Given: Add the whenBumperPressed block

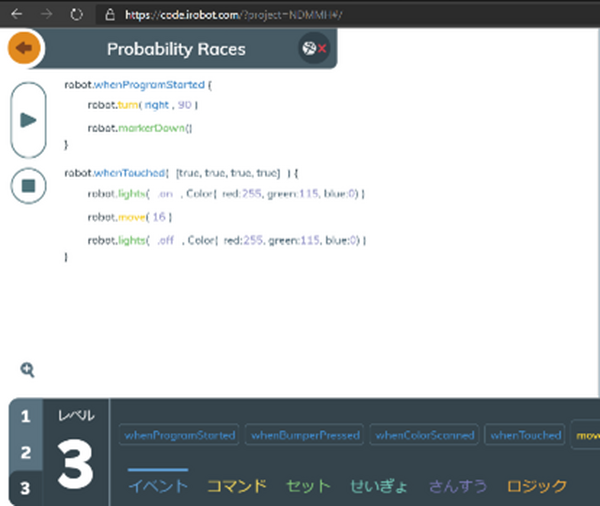Looking at the screenshot, I should [x=304, y=435].
